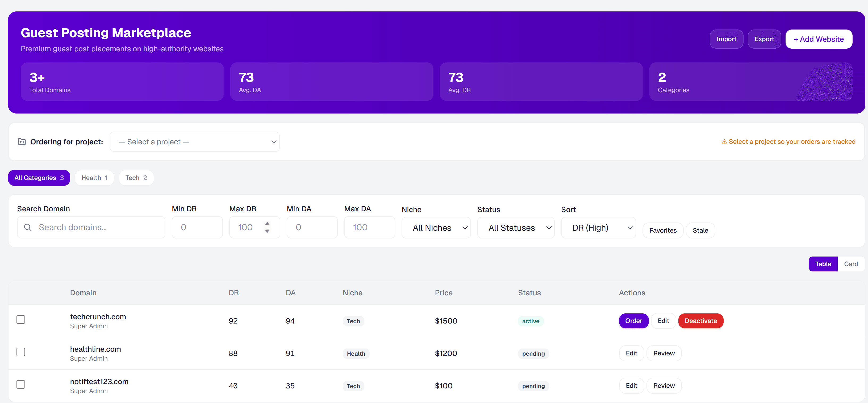Edit the notiftest123.com listing
The image size is (868, 403).
tap(631, 385)
